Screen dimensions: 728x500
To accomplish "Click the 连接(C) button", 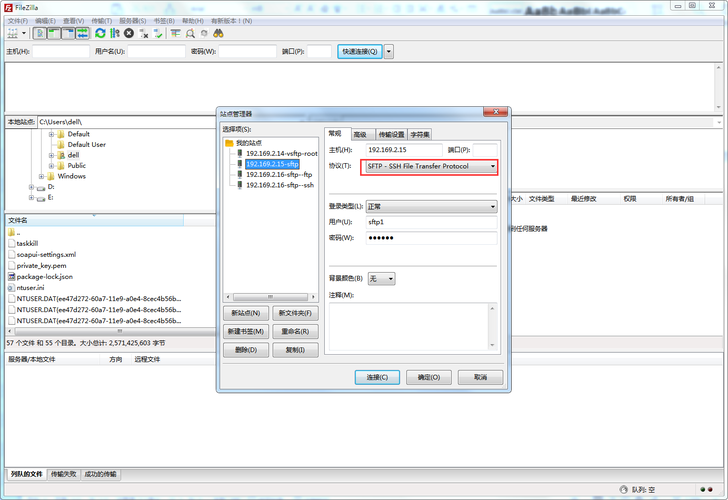I will [377, 377].
